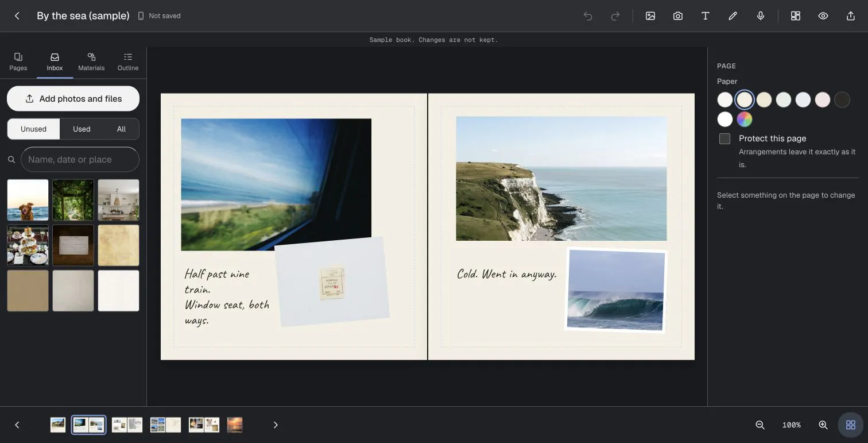Click Add photos and files button
Screen dimensions: 868x443
pyautogui.click(x=73, y=99)
